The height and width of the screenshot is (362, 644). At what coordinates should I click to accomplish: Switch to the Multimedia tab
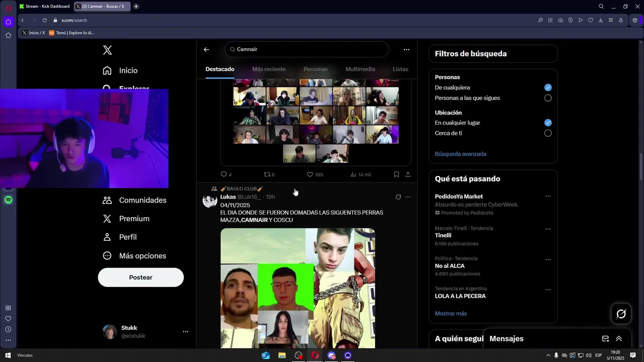point(360,69)
